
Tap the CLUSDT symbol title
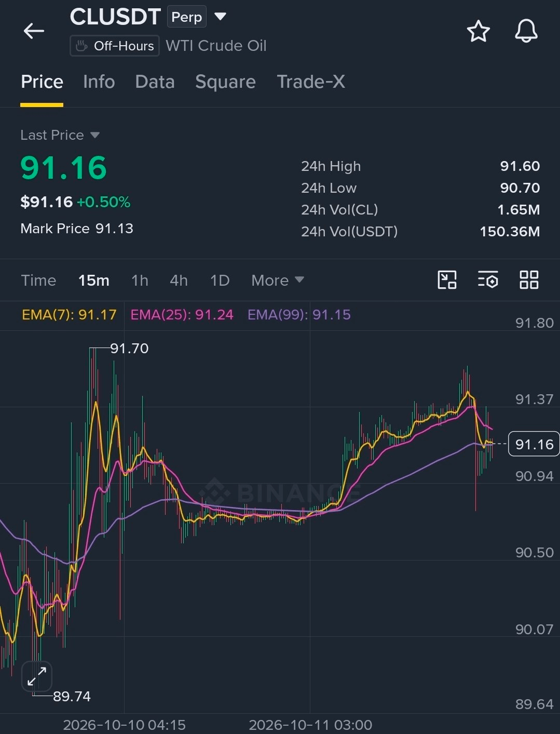[x=115, y=17]
